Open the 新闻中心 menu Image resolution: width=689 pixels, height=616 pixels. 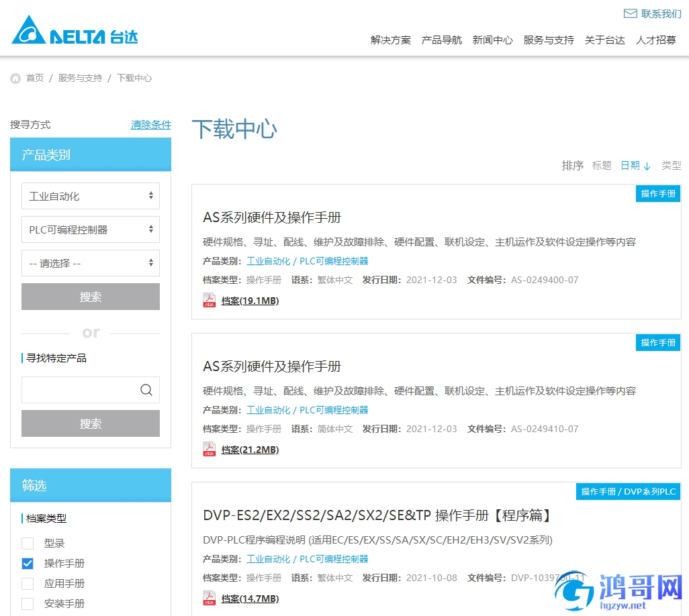tap(493, 40)
